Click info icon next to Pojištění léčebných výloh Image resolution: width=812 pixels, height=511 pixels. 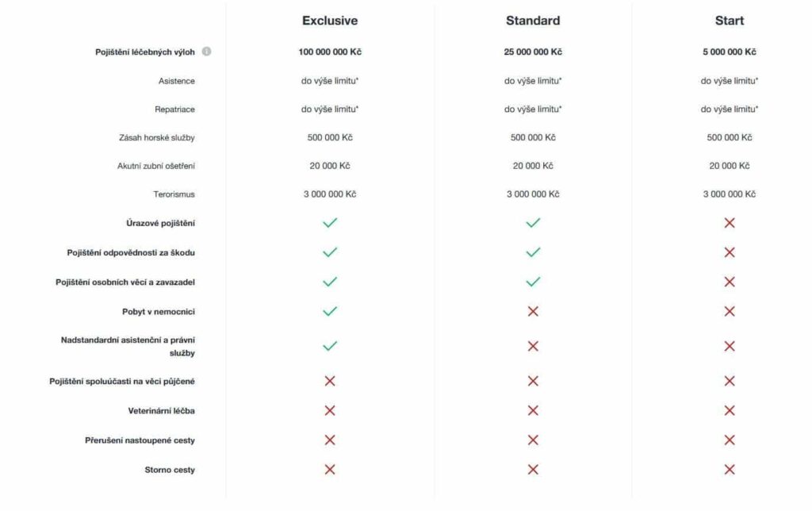(x=206, y=52)
